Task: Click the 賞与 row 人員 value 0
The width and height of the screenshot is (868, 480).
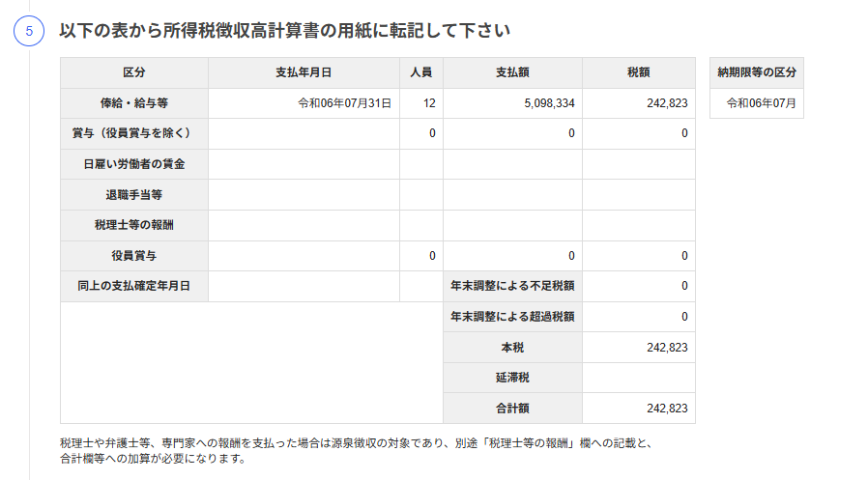Action: tap(432, 133)
